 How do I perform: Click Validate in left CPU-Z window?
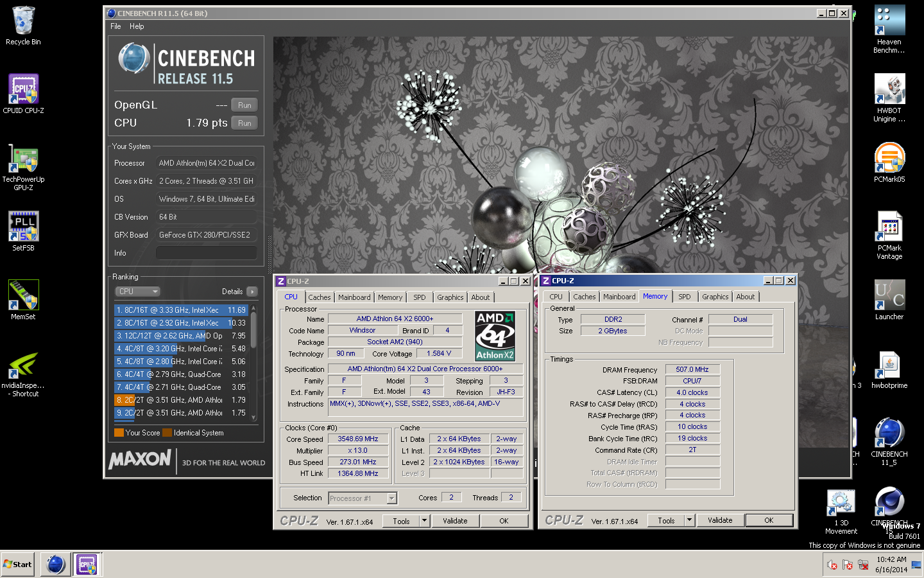click(x=455, y=521)
